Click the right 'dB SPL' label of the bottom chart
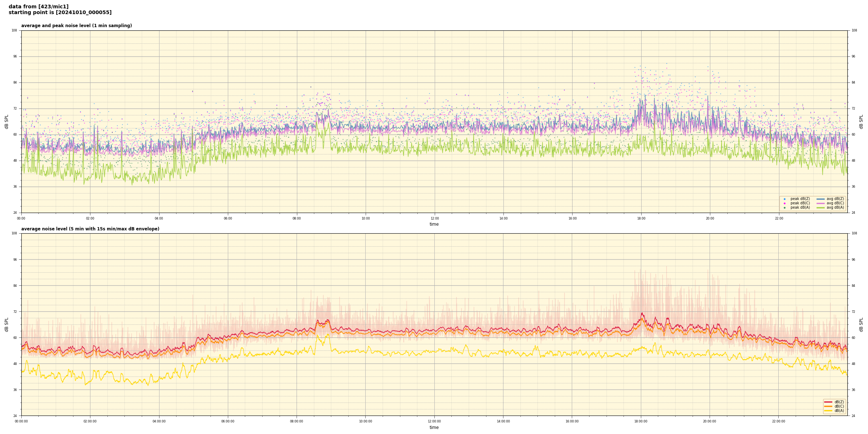This screenshot has width=868, height=434. (x=861, y=324)
